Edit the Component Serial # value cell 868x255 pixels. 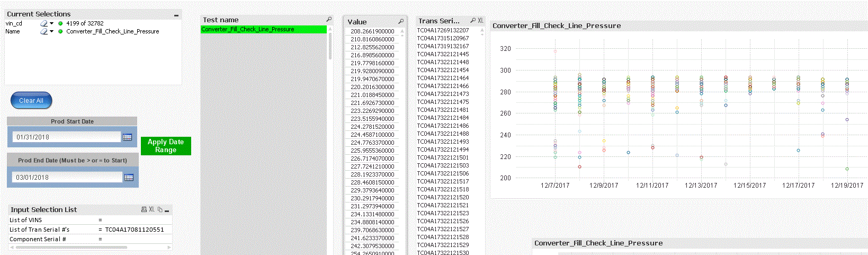point(138,239)
